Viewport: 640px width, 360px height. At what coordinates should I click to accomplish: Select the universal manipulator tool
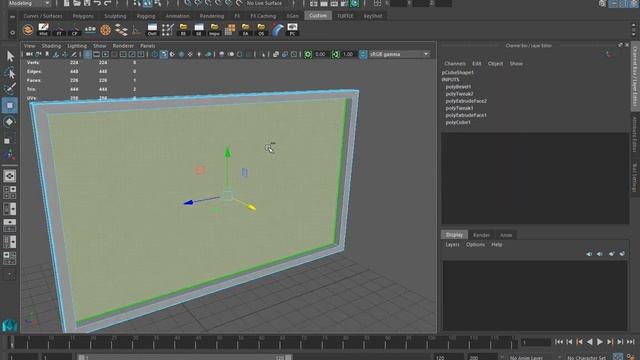(10, 155)
